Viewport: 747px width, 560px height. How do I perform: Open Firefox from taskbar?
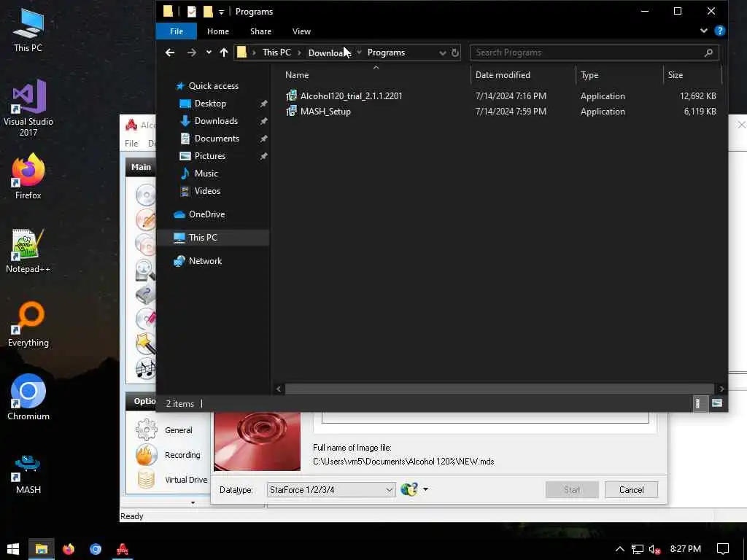coord(69,549)
